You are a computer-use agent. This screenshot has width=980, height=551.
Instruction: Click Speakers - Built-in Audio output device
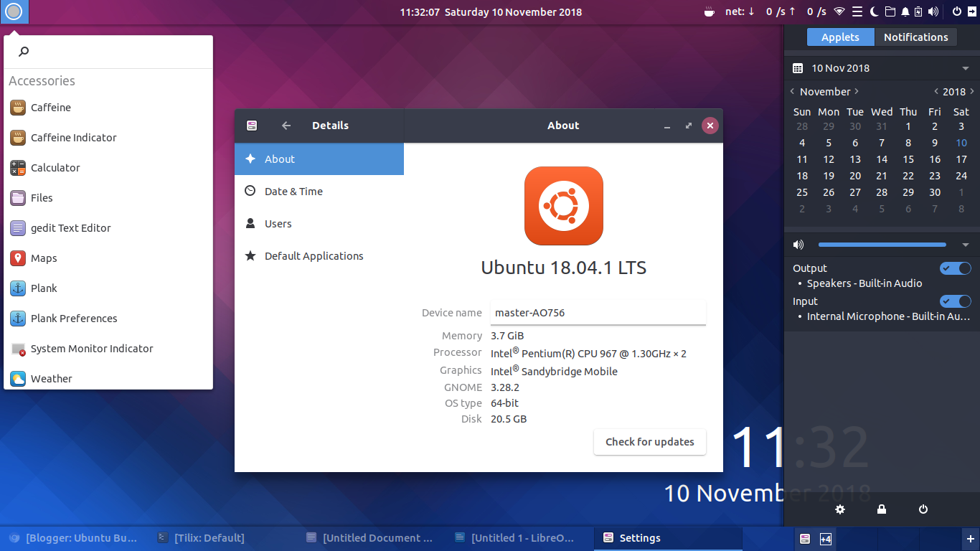[864, 283]
